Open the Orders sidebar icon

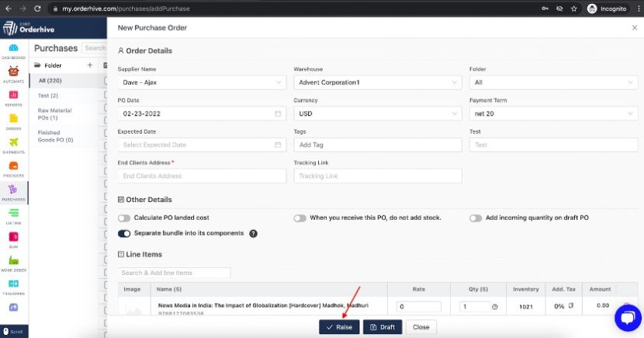coord(13,121)
